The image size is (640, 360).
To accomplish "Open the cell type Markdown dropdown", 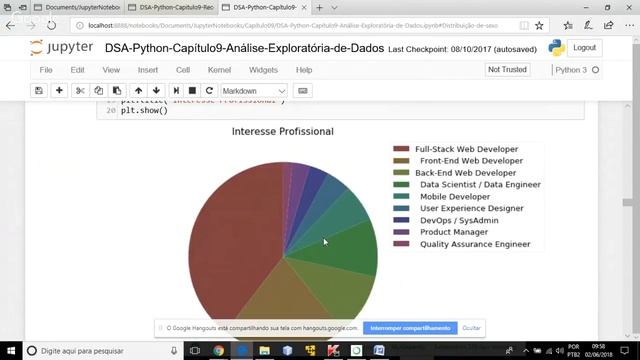I will coord(254,91).
